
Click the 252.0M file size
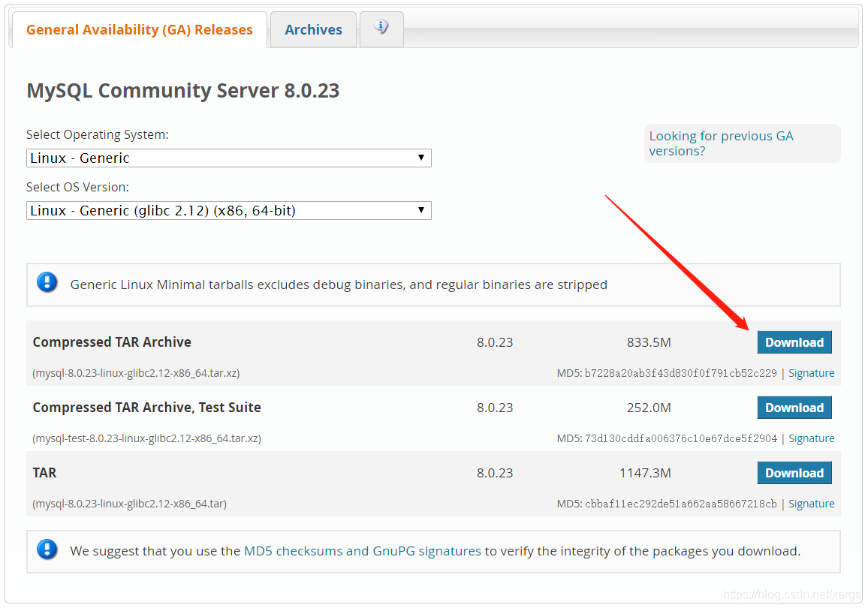[649, 408]
